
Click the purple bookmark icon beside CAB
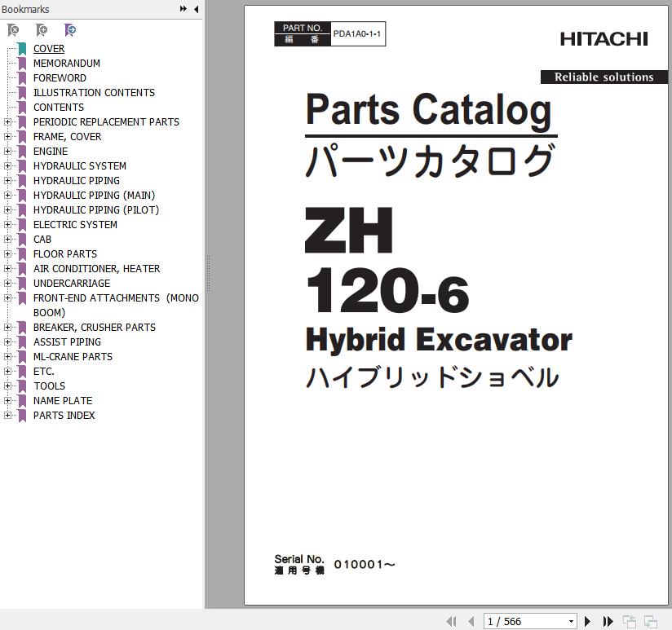click(22, 240)
